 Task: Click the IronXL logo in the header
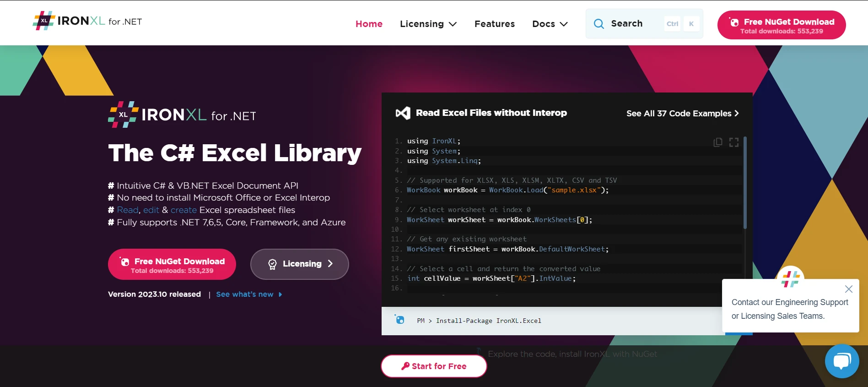tap(87, 21)
